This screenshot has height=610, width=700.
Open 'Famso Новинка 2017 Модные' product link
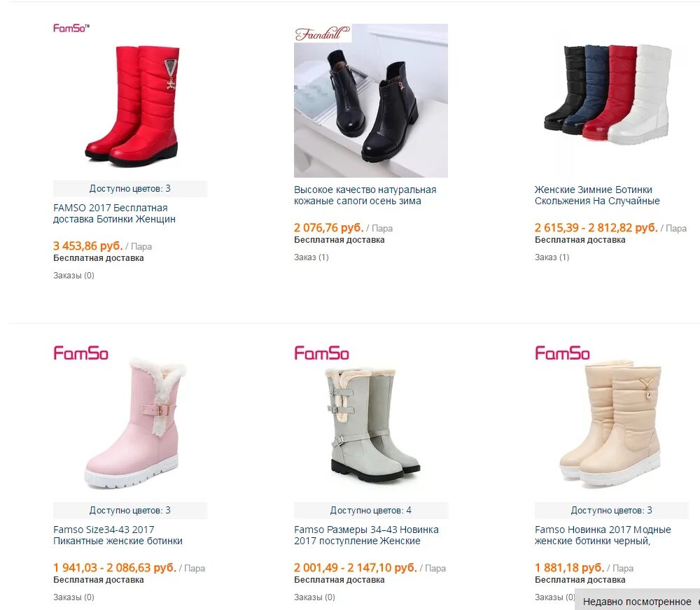603,535
